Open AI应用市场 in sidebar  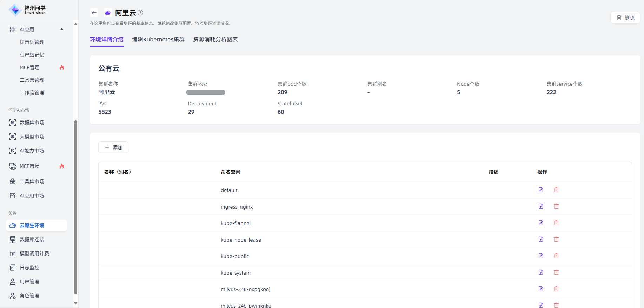click(32, 196)
